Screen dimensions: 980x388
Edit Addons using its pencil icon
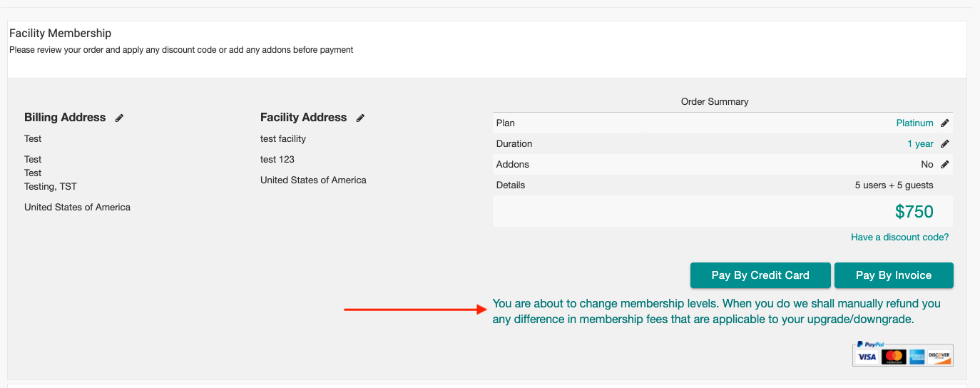(945, 165)
